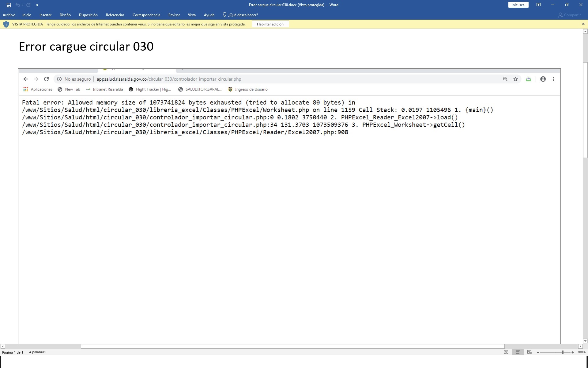Image resolution: width=588 pixels, height=368 pixels.
Task: Click the vertical scrollbar down arrow
Action: click(585, 341)
